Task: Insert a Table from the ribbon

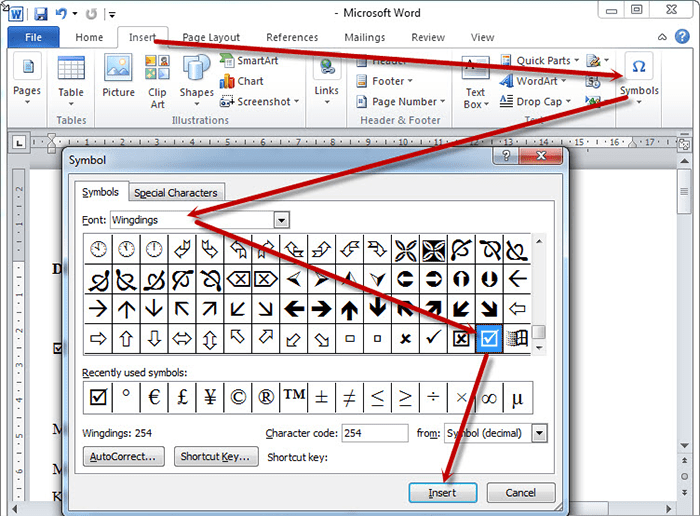Action: 71,81
